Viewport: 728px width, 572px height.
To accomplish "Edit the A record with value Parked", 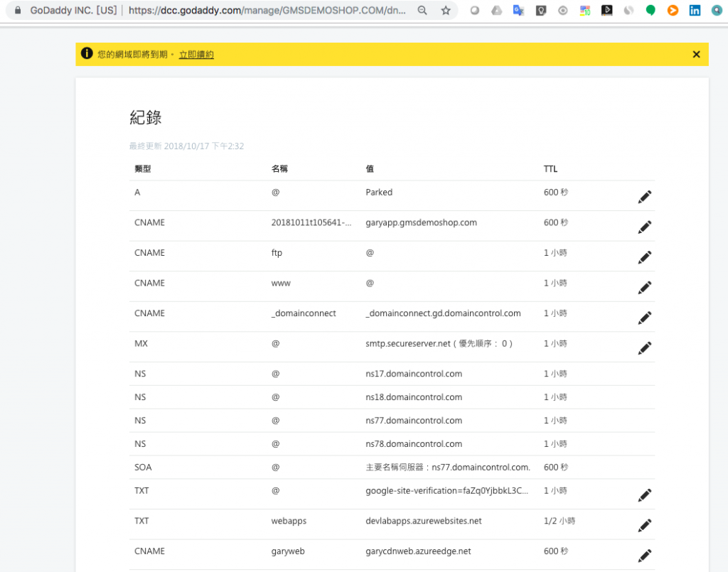I will (644, 197).
